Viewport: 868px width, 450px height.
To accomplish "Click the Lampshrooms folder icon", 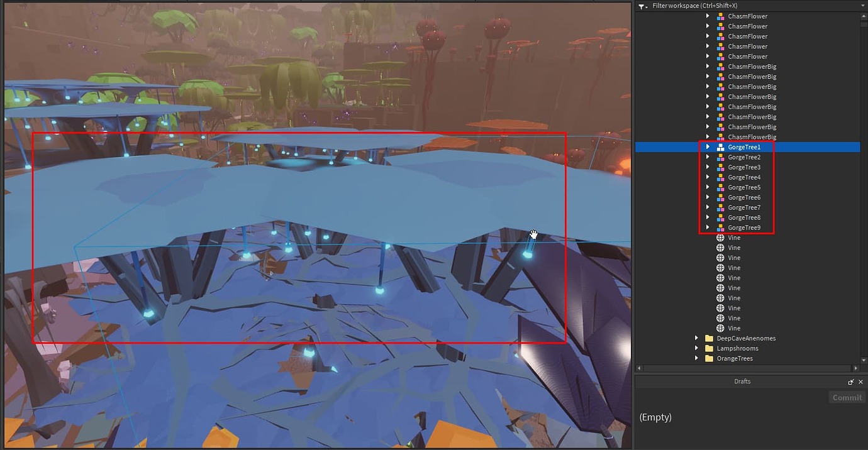I will coord(709,348).
